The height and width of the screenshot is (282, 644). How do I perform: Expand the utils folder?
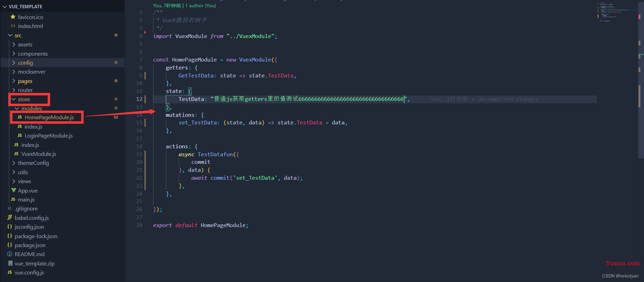click(x=14, y=172)
